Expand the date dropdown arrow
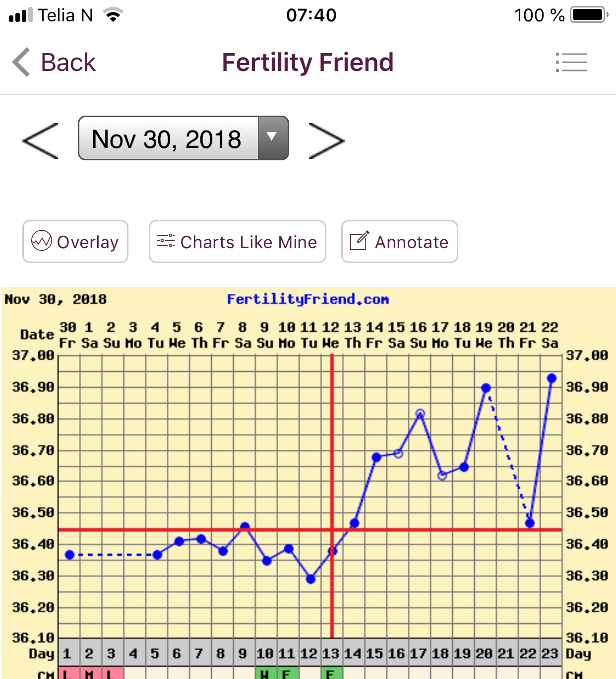616x679 pixels. (272, 138)
